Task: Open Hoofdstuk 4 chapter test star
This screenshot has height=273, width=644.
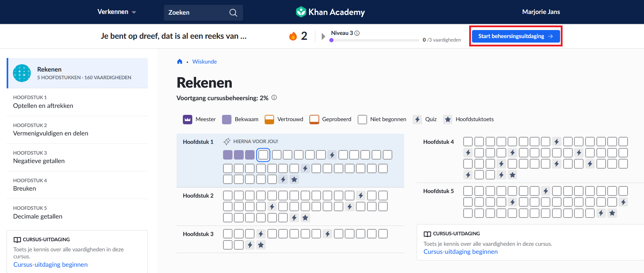Action: [x=513, y=175]
